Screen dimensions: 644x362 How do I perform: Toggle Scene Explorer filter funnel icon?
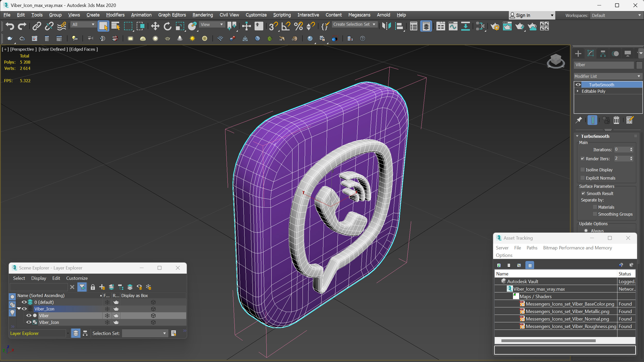(x=82, y=287)
